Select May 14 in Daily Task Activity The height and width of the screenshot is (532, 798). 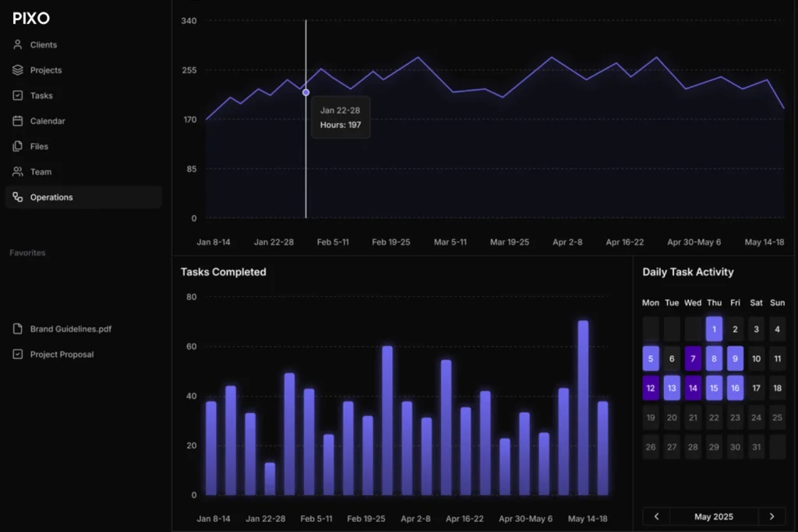click(x=693, y=388)
